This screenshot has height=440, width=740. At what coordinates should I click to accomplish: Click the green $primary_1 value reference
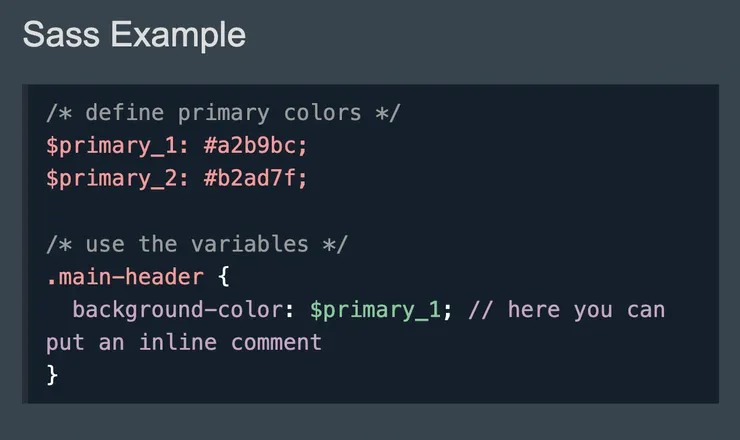pyautogui.click(x=375, y=310)
